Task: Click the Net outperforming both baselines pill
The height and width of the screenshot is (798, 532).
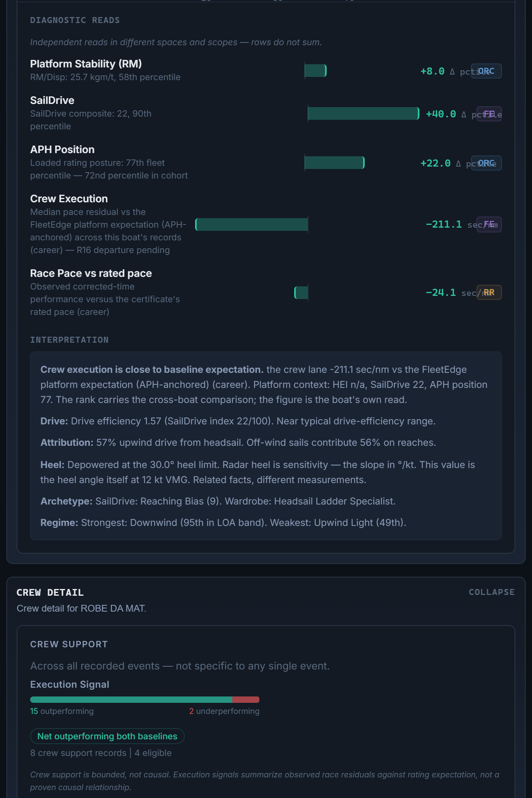Action: pos(107,736)
